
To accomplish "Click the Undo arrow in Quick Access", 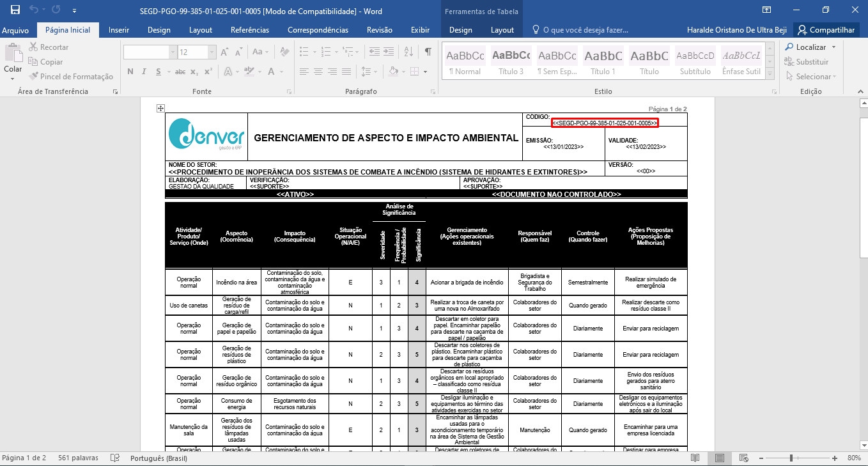I will pyautogui.click(x=34, y=10).
